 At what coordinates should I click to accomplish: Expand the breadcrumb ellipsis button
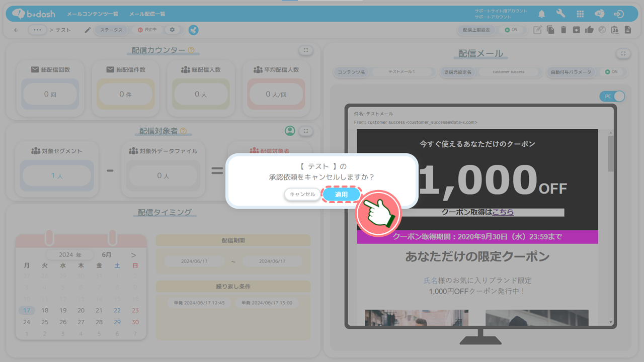coord(37,30)
